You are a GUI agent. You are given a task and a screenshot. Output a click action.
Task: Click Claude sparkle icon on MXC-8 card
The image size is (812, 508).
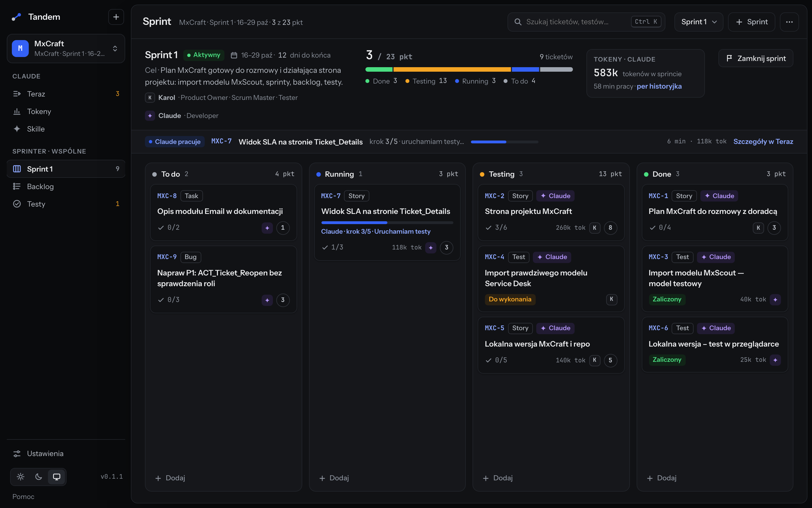coord(267,228)
